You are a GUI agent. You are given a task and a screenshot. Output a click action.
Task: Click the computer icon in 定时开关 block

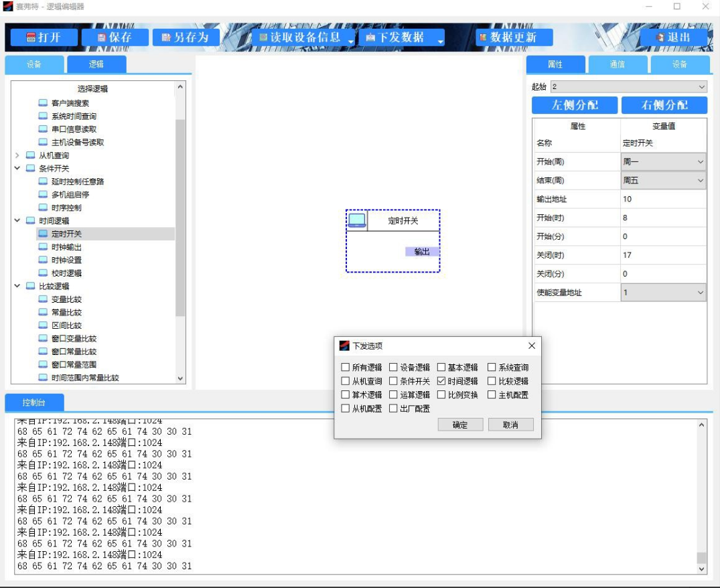click(x=357, y=220)
